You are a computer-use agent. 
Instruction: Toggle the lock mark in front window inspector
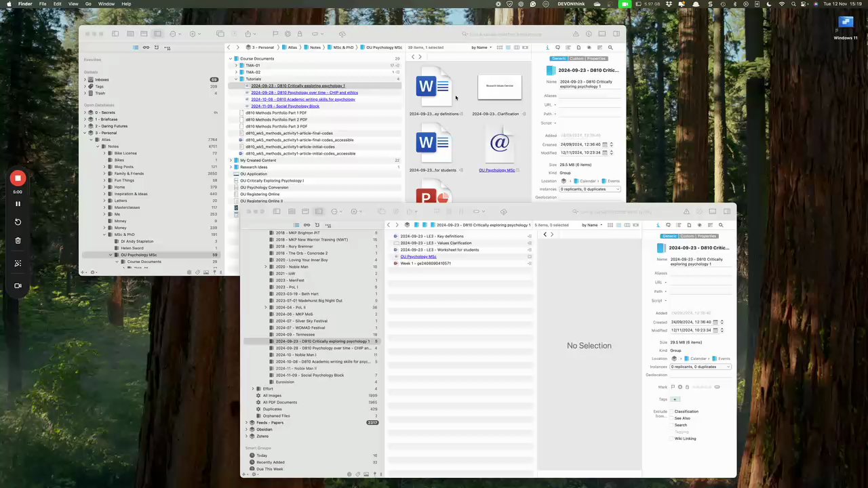point(687,387)
